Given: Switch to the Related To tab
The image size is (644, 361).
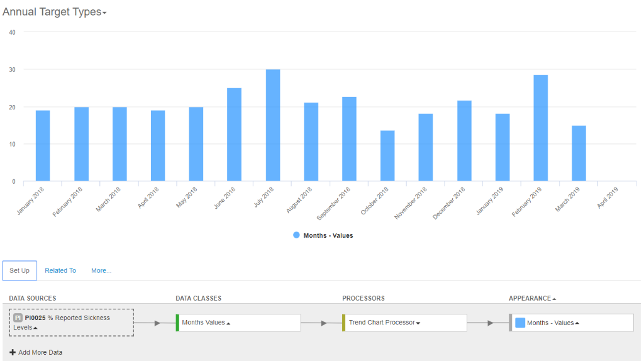Looking at the screenshot, I should pos(60,270).
